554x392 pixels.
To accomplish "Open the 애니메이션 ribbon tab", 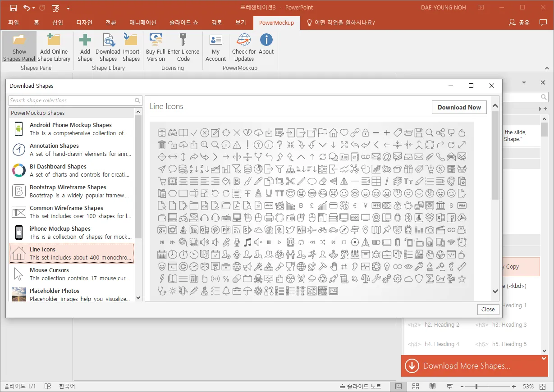I will tap(142, 23).
